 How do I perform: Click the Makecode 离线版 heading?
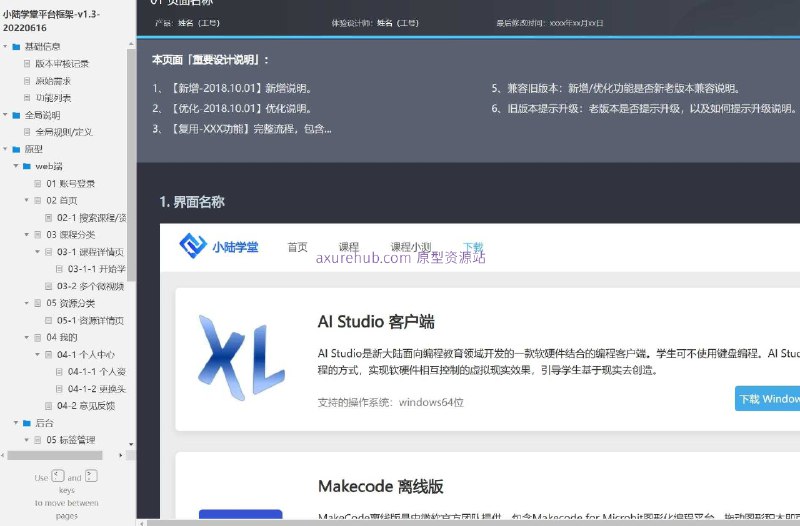coord(381,486)
